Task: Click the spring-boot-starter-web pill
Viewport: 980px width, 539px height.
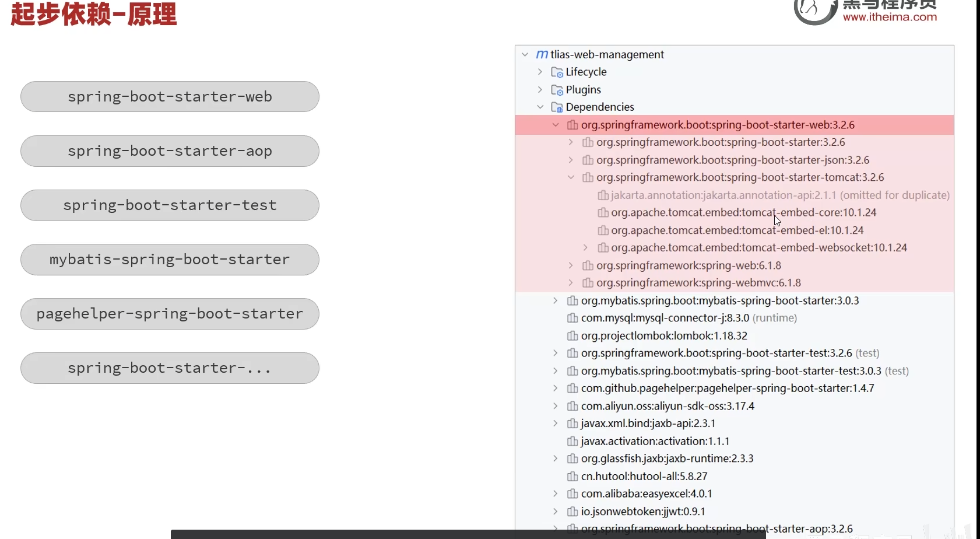Action: (x=170, y=97)
